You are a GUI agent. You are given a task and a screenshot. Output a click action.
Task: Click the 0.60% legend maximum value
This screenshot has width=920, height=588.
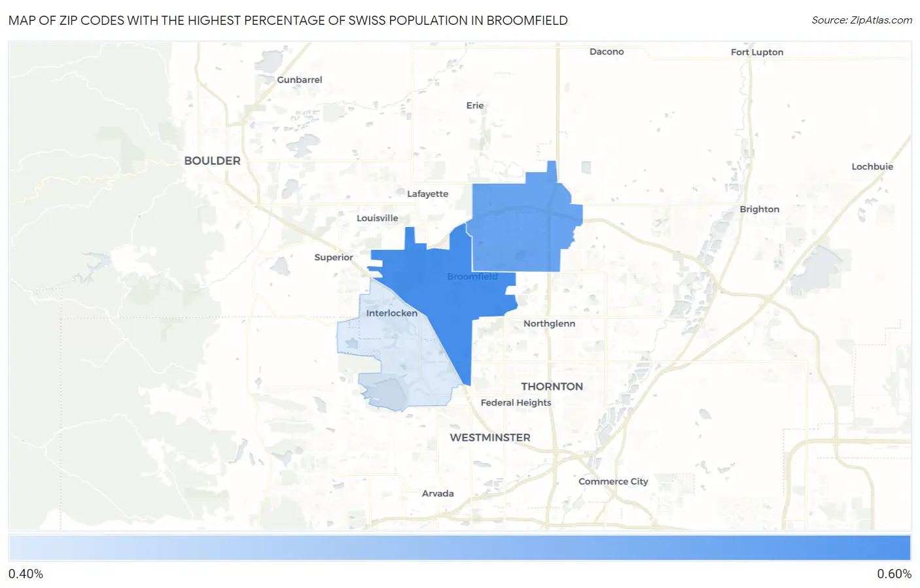pos(894,574)
